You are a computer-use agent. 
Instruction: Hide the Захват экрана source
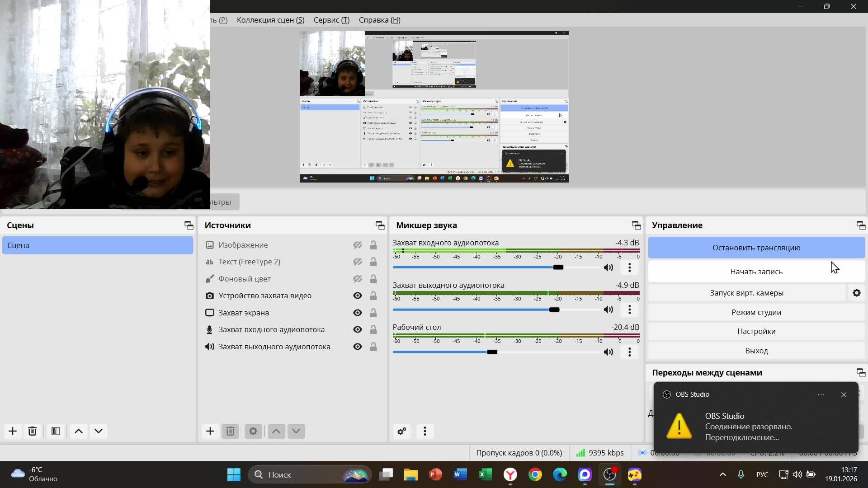coord(358,313)
